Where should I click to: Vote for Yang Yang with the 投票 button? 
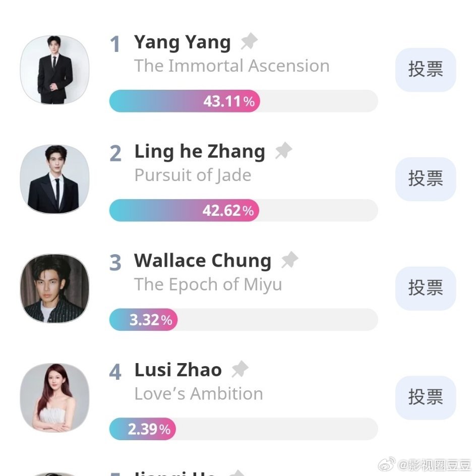tap(426, 70)
